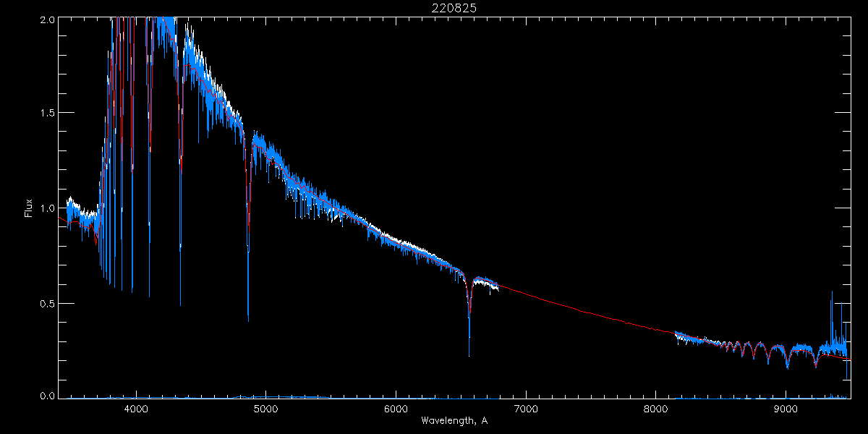The width and height of the screenshot is (868, 434).
Task: Click the plot title 220825
Action: coord(454,7)
